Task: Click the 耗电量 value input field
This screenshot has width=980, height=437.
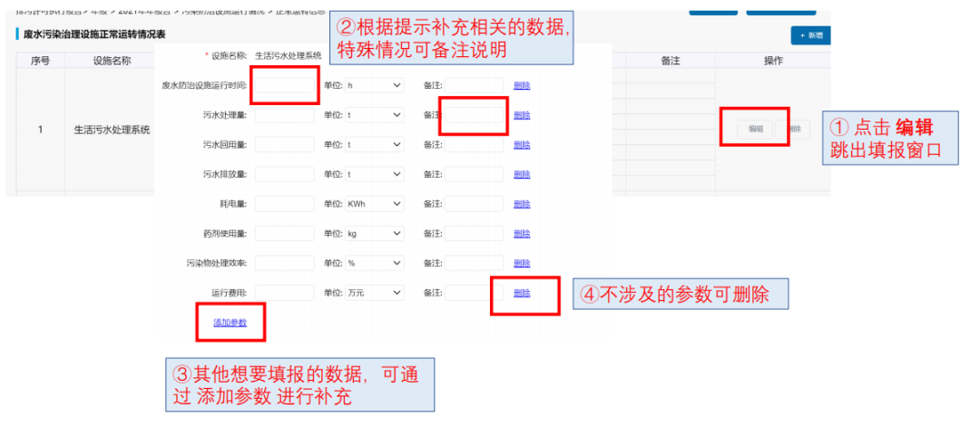Action: coord(284,204)
